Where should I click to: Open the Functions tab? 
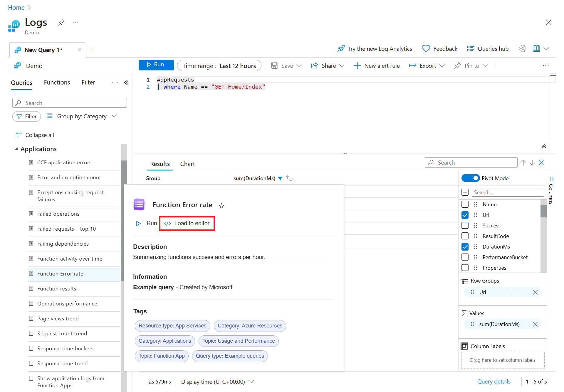tap(57, 82)
